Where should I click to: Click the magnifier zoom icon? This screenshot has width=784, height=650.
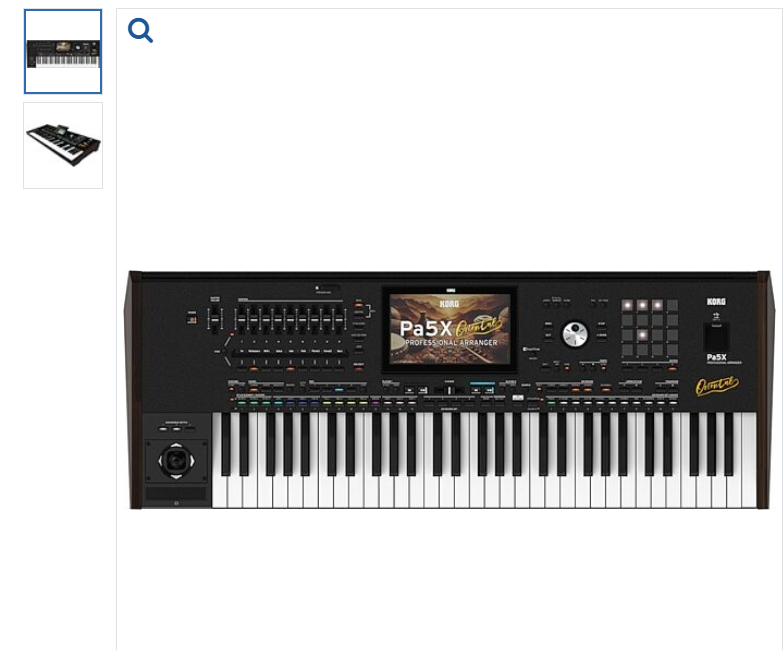140,30
